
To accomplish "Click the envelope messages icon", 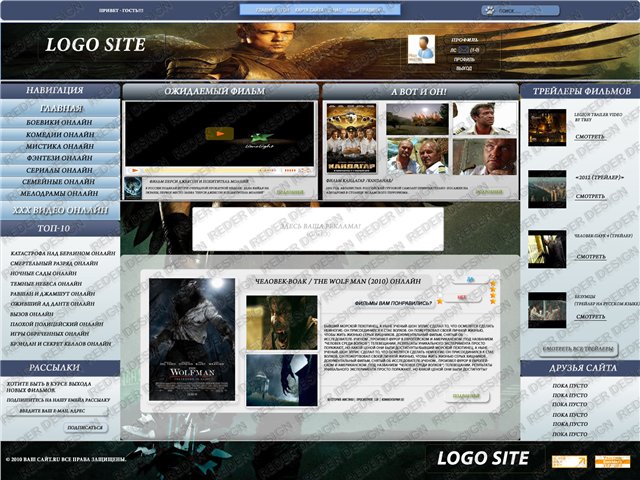I will 463,50.
